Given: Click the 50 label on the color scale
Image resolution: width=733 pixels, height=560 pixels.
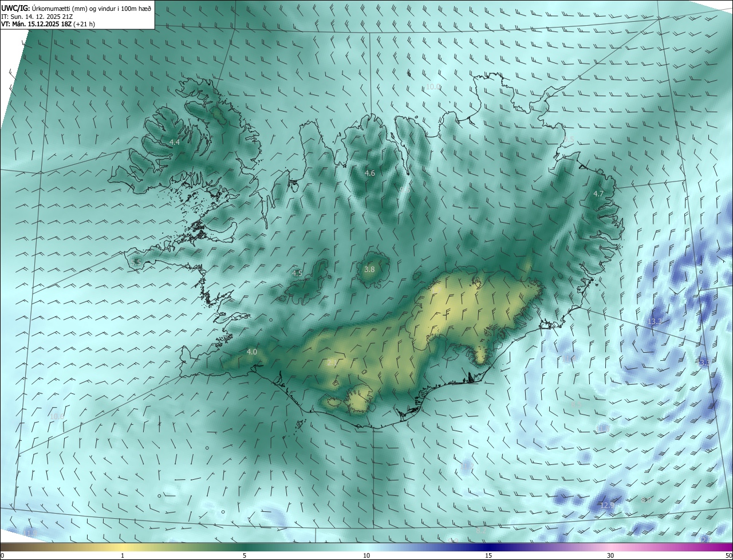Looking at the screenshot, I should click(x=728, y=555).
